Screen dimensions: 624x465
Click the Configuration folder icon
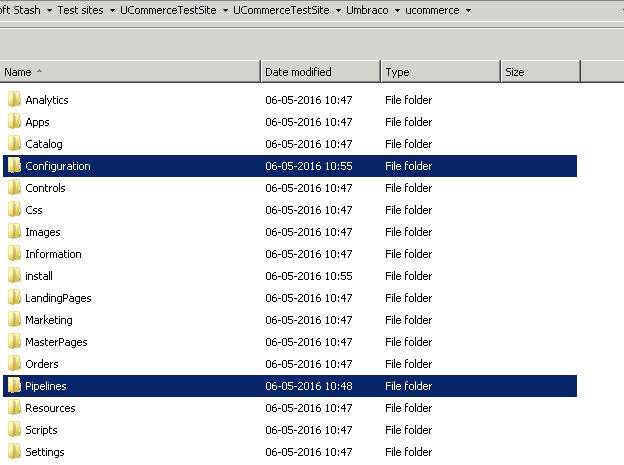click(14, 166)
